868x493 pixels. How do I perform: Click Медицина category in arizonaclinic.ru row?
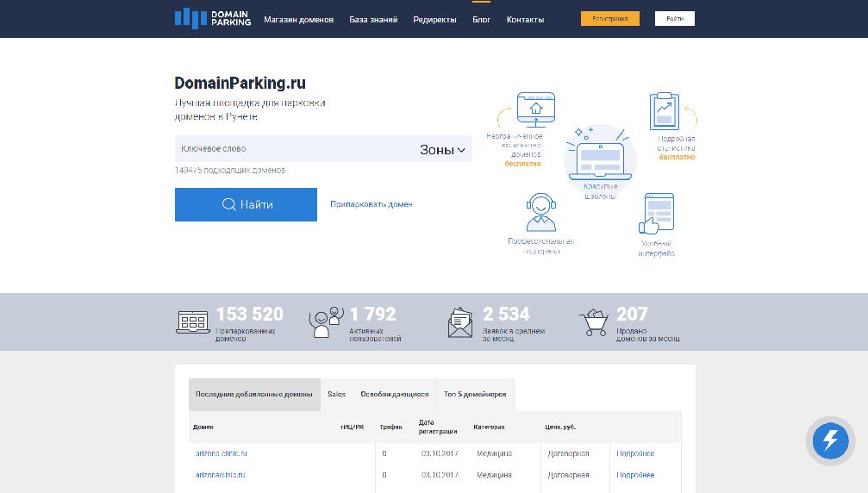[495, 475]
